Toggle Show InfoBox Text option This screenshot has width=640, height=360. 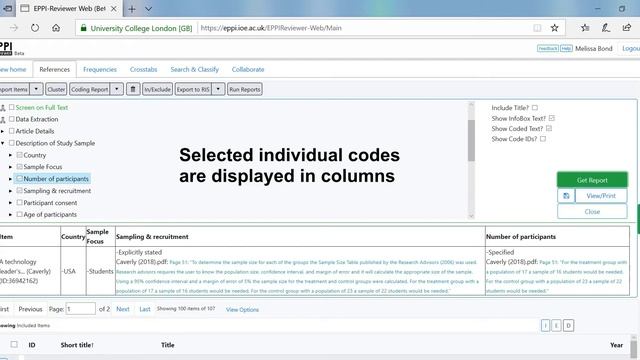[552, 118]
